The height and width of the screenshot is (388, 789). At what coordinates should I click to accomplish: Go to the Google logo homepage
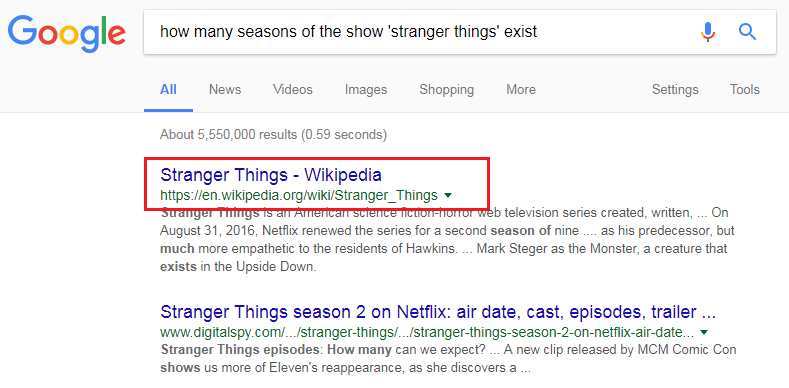[66, 34]
